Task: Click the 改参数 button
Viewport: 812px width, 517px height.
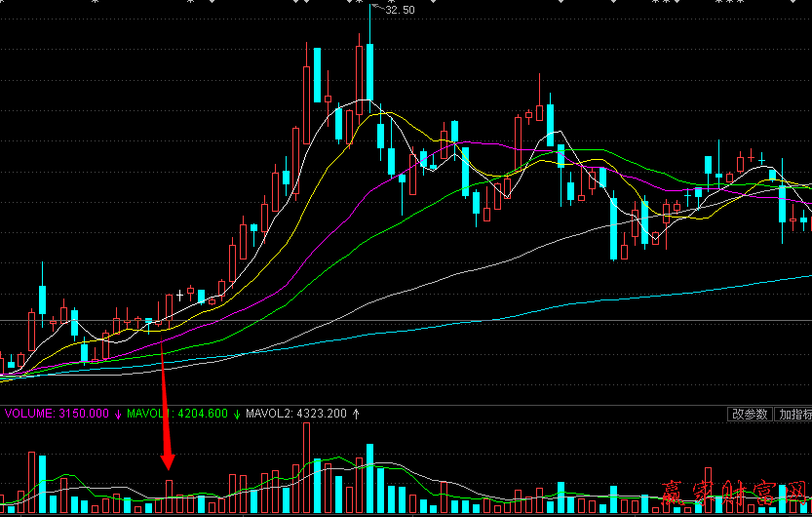Action: [750, 414]
